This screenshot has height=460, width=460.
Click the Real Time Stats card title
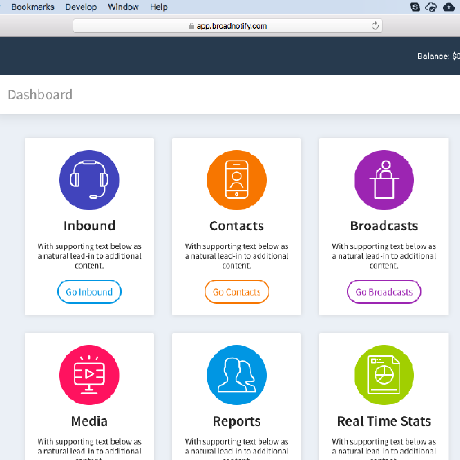coord(384,421)
